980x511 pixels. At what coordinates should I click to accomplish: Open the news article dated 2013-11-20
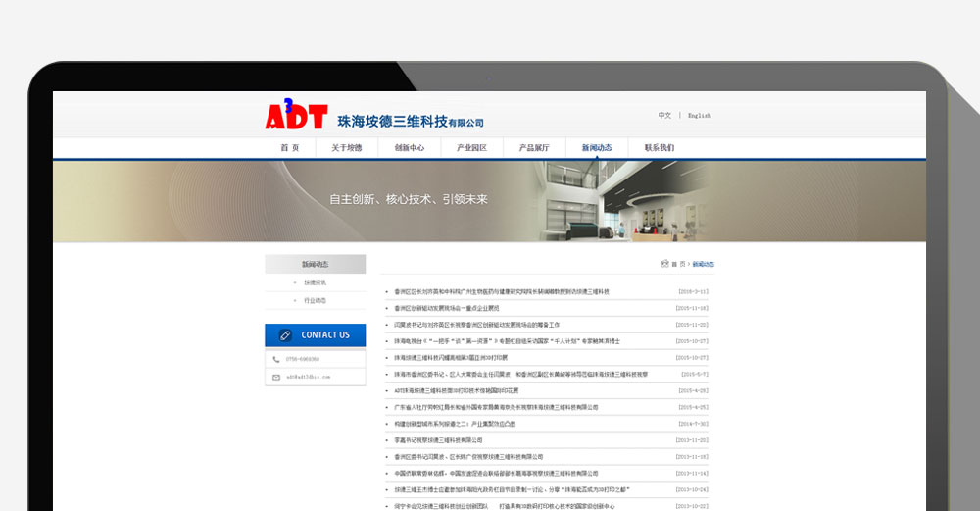[x=438, y=440]
